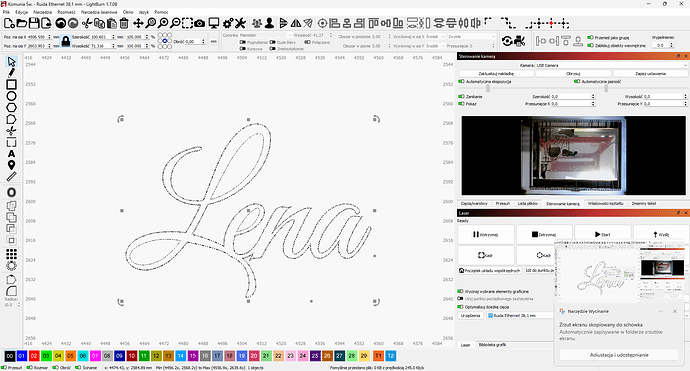Click the scissors cut icon
This screenshot has width=690, height=371.
(x=87, y=23)
